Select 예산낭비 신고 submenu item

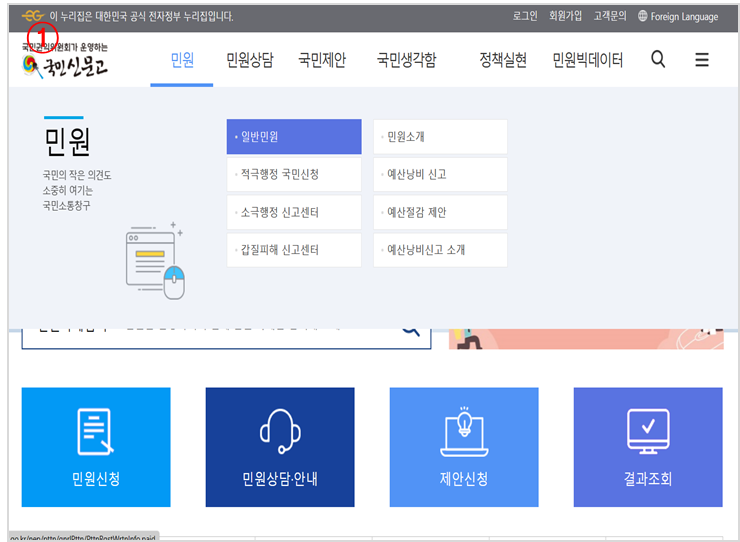(440, 175)
